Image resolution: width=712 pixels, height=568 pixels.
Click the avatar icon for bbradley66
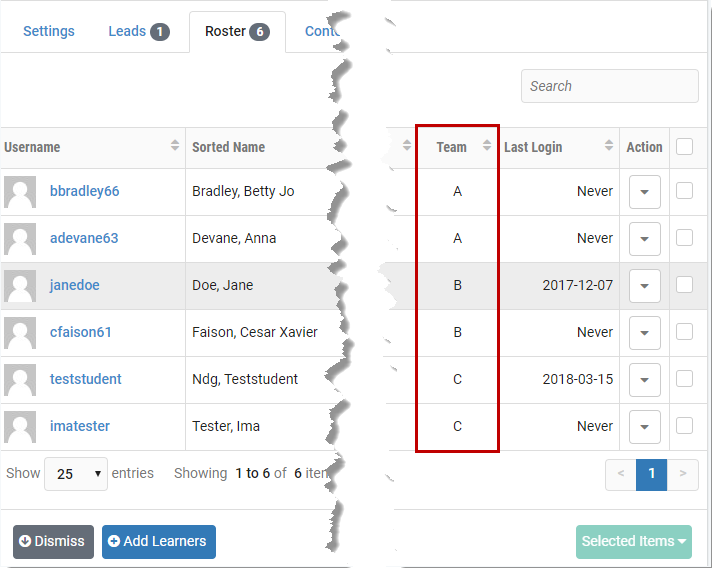click(x=20, y=192)
